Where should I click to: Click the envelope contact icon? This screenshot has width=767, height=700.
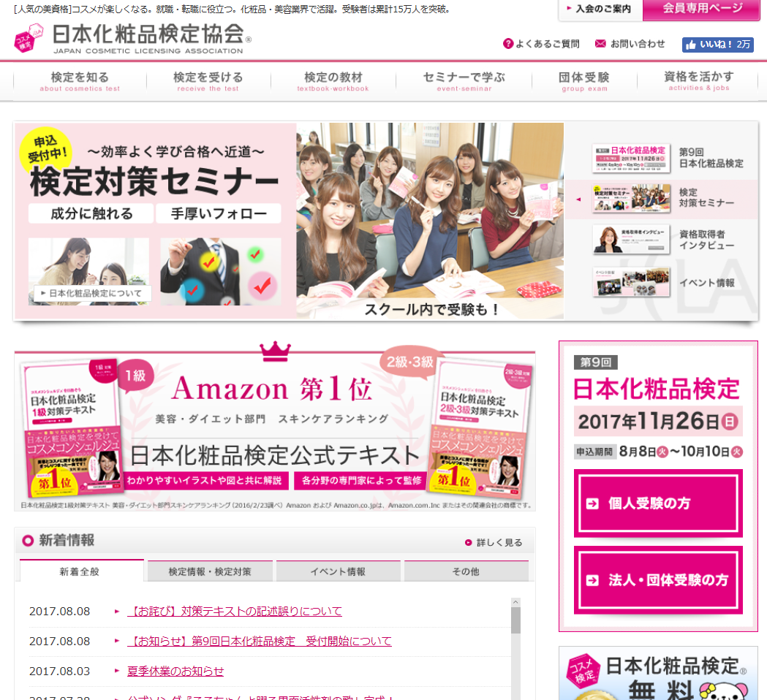(600, 44)
